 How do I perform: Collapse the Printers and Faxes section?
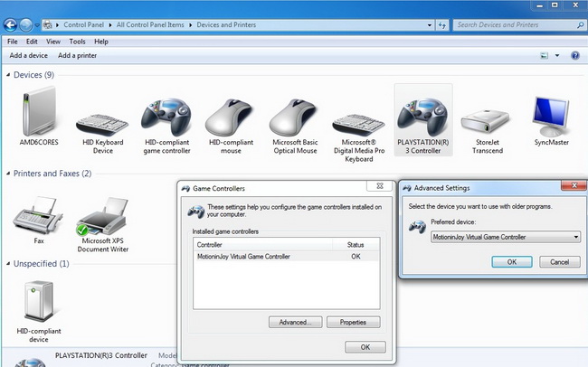pyautogui.click(x=9, y=173)
